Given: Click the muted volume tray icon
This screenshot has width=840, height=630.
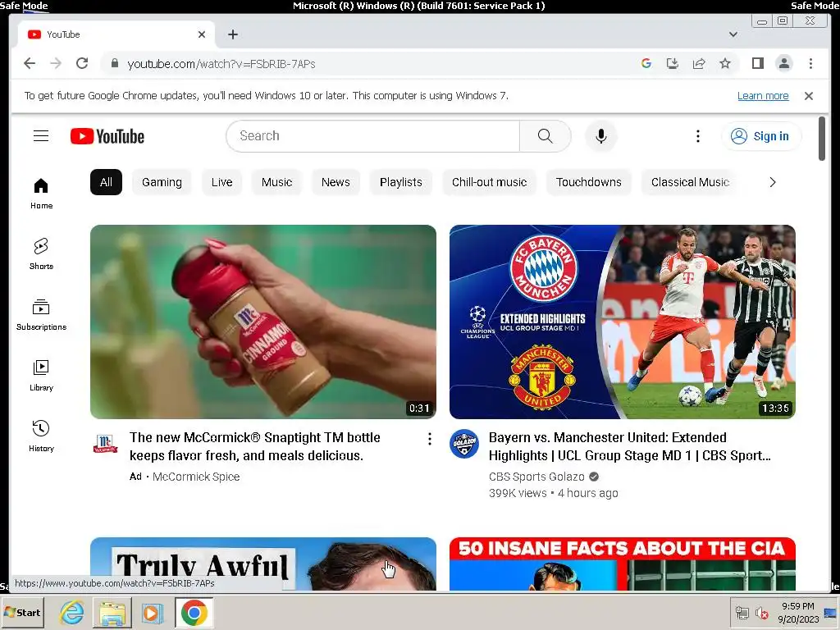Looking at the screenshot, I should (x=761, y=613).
